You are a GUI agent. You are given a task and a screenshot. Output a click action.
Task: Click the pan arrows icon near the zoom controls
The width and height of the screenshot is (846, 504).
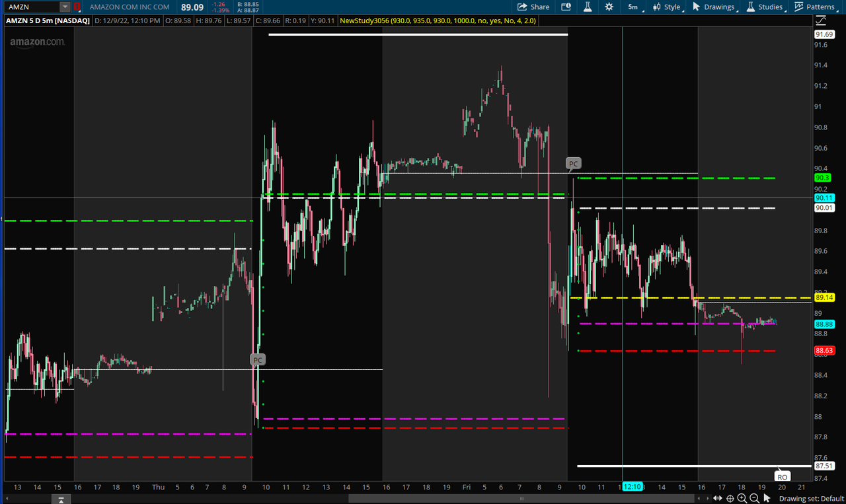point(717,497)
